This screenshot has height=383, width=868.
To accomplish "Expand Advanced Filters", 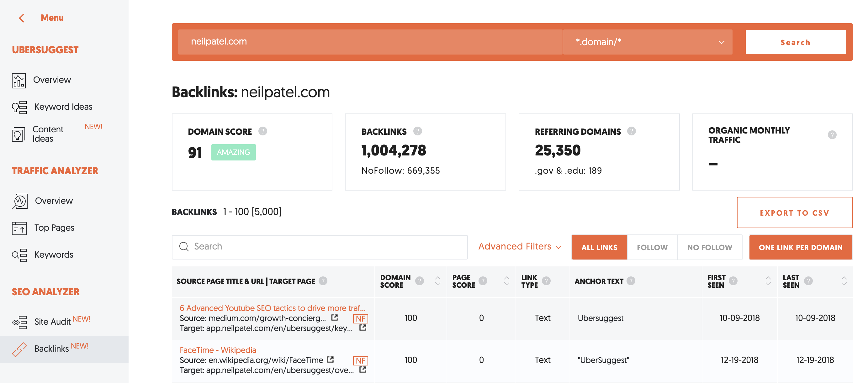I will 520,247.
